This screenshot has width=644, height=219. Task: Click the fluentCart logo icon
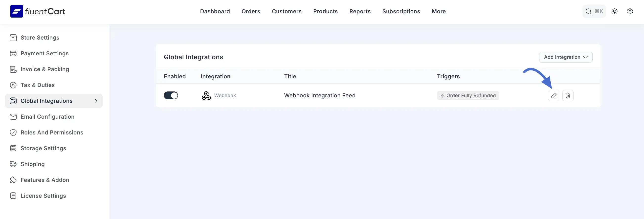(17, 11)
